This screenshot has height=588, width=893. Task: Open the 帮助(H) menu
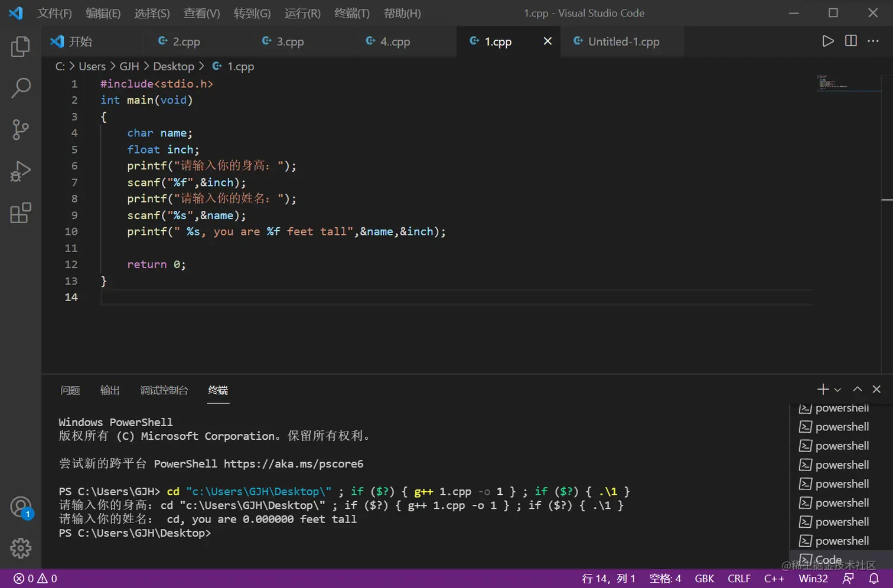[402, 13]
